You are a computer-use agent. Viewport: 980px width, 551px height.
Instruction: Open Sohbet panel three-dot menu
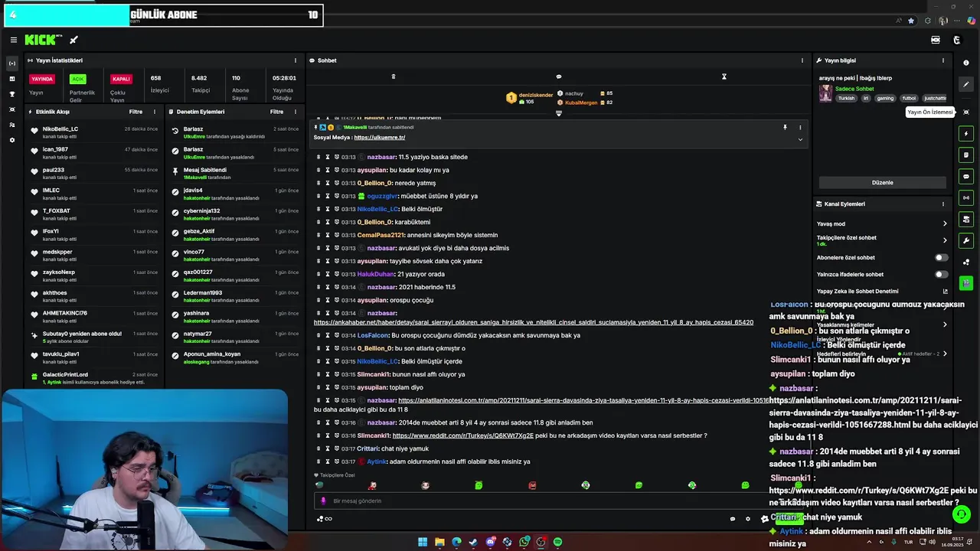click(x=802, y=60)
